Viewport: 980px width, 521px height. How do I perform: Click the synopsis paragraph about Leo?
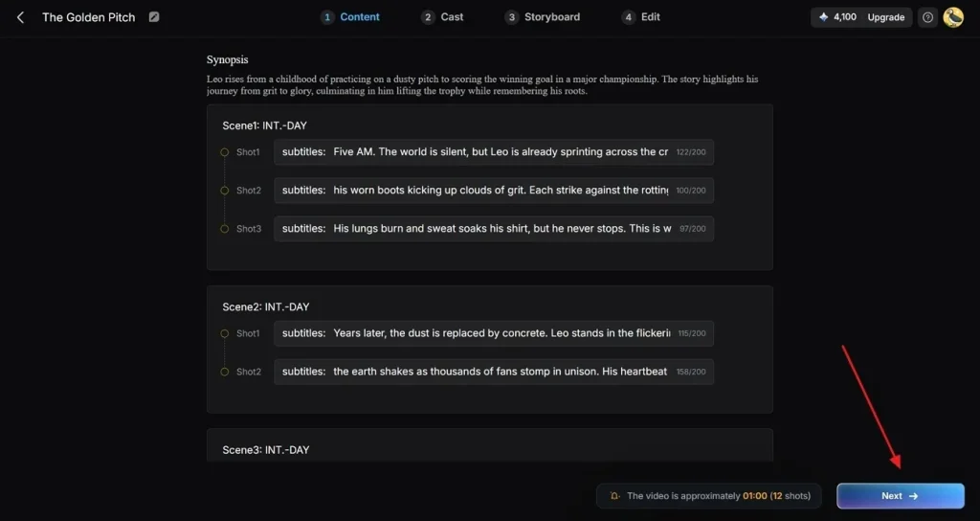(482, 85)
